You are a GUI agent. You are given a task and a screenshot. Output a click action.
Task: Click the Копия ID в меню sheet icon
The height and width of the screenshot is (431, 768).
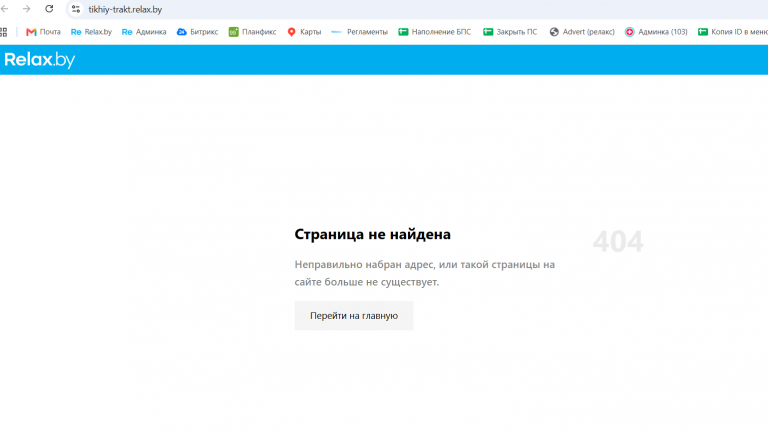tap(703, 32)
